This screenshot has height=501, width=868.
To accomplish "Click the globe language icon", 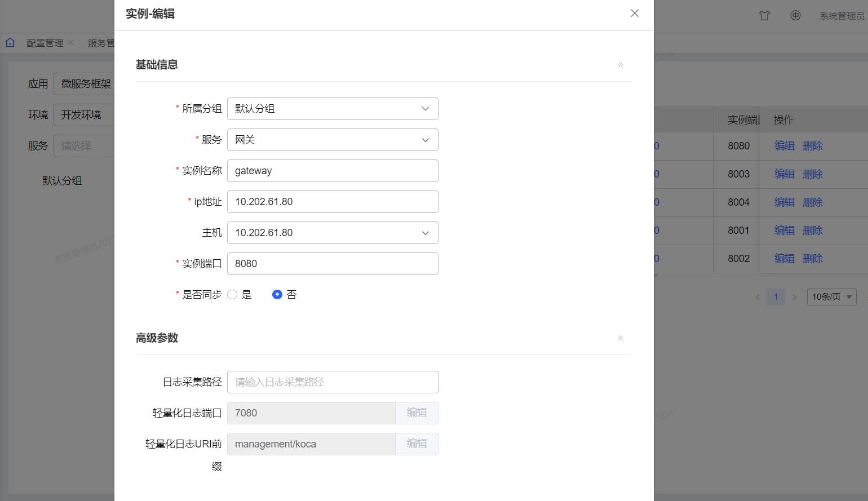I will pos(795,16).
